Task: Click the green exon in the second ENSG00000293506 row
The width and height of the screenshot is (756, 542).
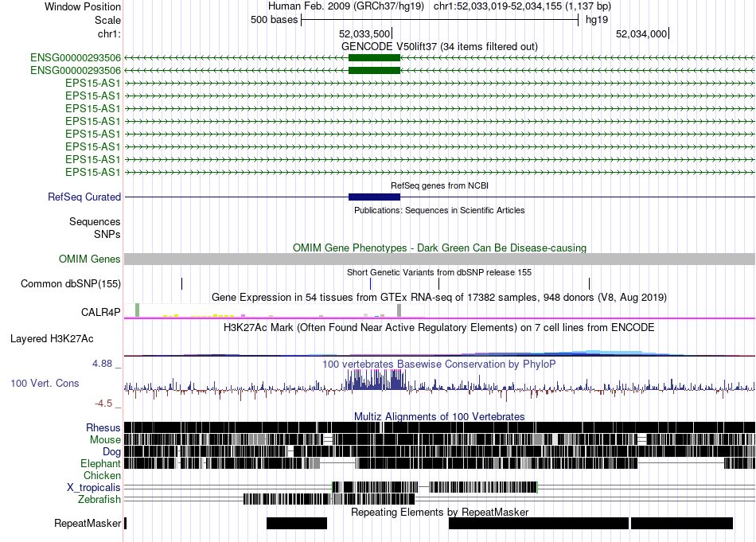Action: [374, 70]
